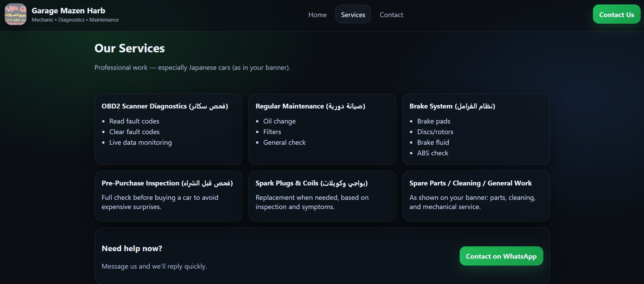
Task: Click the Contact on WhatsApp button
Action: pyautogui.click(x=501, y=256)
